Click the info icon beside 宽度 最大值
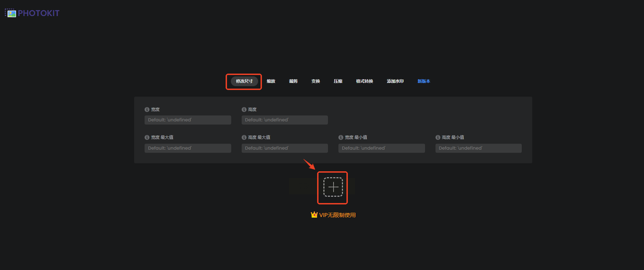The width and height of the screenshot is (644, 270). pos(147,138)
